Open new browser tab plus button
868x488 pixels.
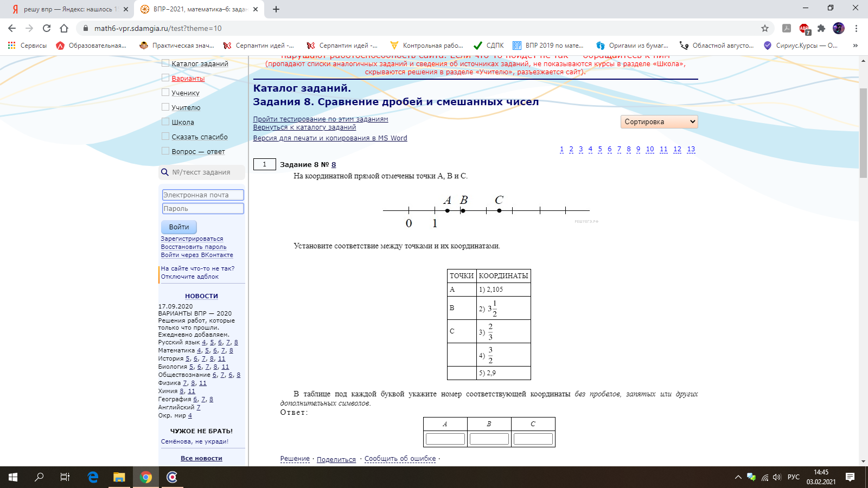(x=276, y=9)
